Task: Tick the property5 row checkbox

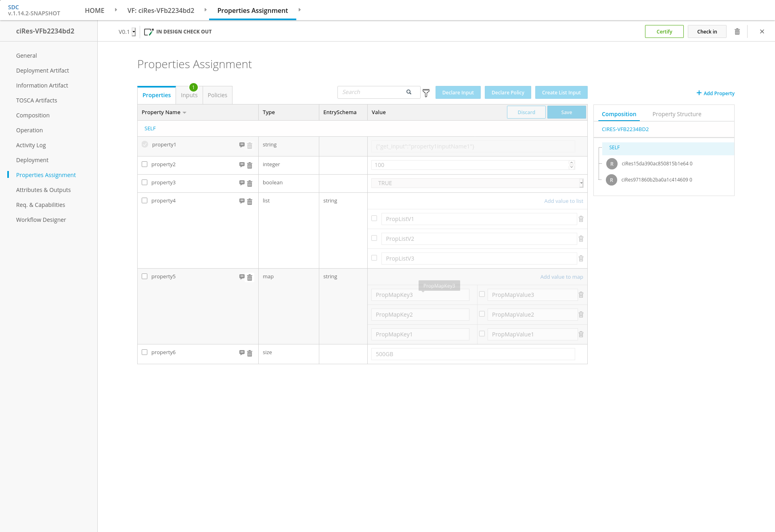Action: pos(145,276)
